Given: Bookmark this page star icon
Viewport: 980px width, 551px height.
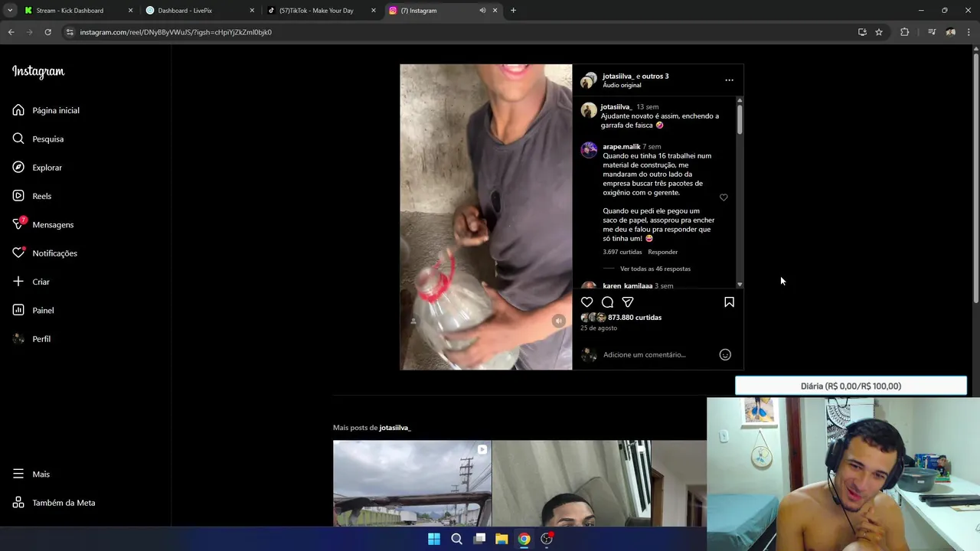Looking at the screenshot, I should [879, 32].
